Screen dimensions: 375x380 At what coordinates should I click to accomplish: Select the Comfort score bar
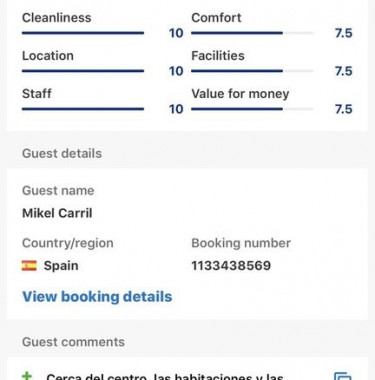coord(252,33)
